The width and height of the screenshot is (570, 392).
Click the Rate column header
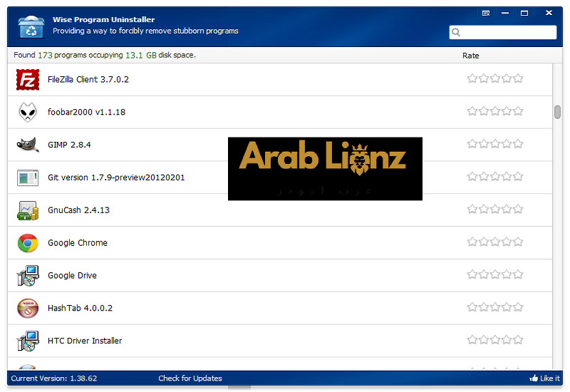[x=470, y=56]
